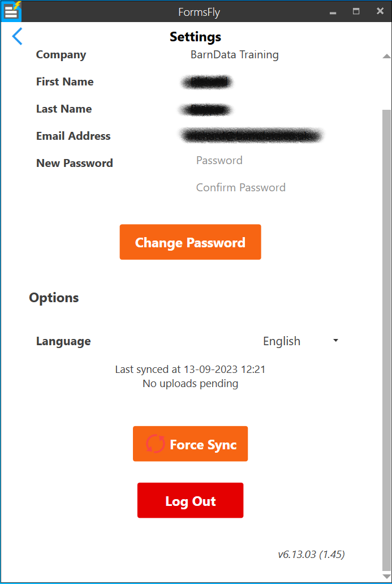Maximize the FormsFly window

pyautogui.click(x=356, y=11)
